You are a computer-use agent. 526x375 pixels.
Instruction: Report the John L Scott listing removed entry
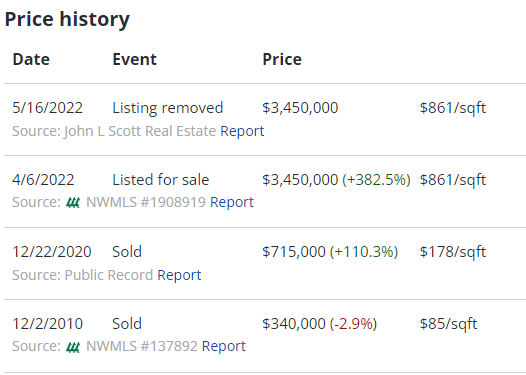242,131
